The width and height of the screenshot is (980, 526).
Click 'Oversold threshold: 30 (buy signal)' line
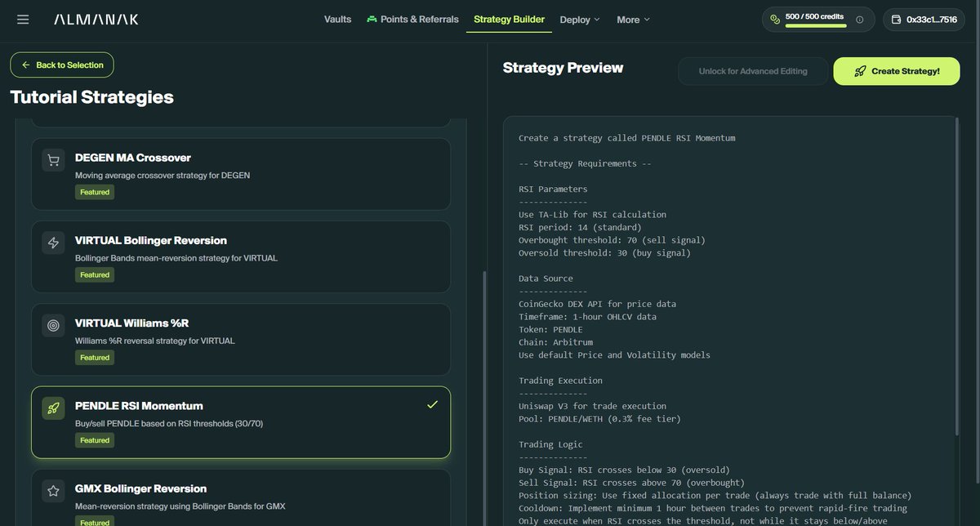[604, 253]
